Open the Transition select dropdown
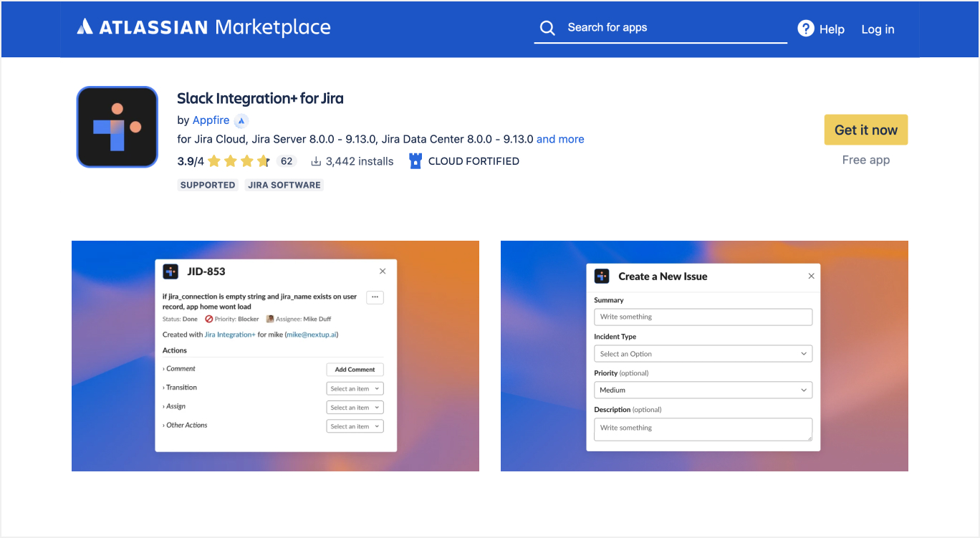Image resolution: width=980 pixels, height=538 pixels. click(355, 388)
